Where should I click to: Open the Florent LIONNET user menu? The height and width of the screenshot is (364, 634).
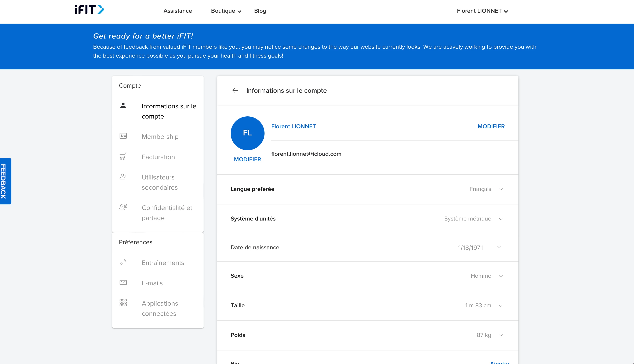tap(482, 11)
